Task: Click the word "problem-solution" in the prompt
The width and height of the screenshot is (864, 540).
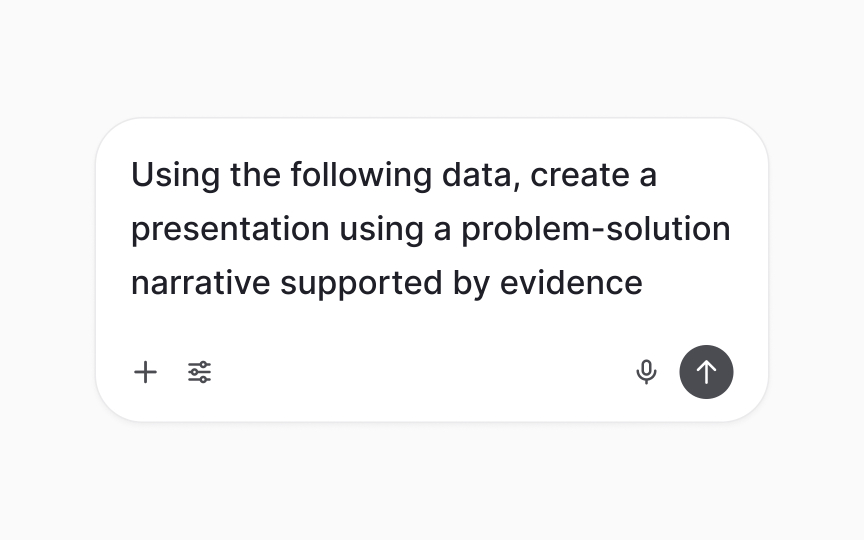Action: (596, 230)
